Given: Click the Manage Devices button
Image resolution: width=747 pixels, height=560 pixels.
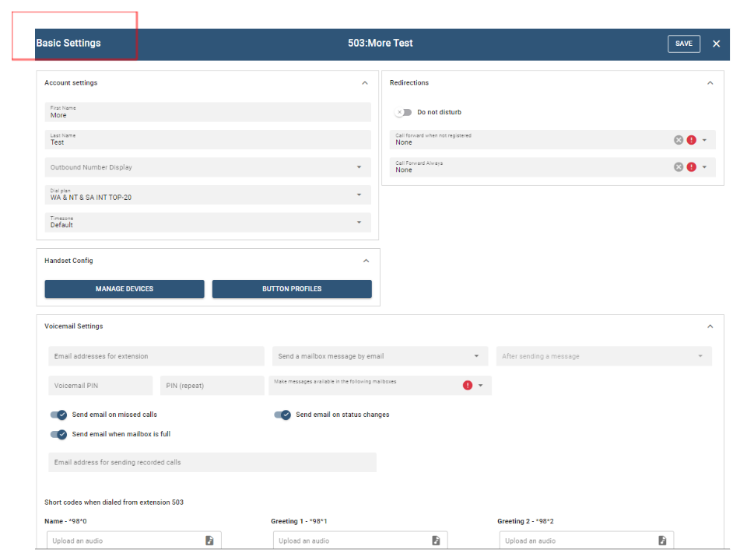Looking at the screenshot, I should pyautogui.click(x=124, y=289).
